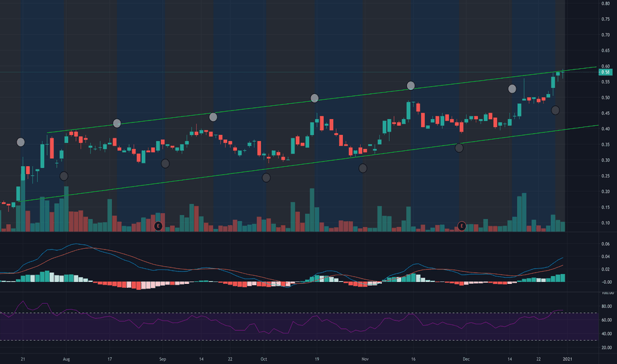Click the RSI axis value 20.00
Screen dimensions: 617x364
click(606, 347)
